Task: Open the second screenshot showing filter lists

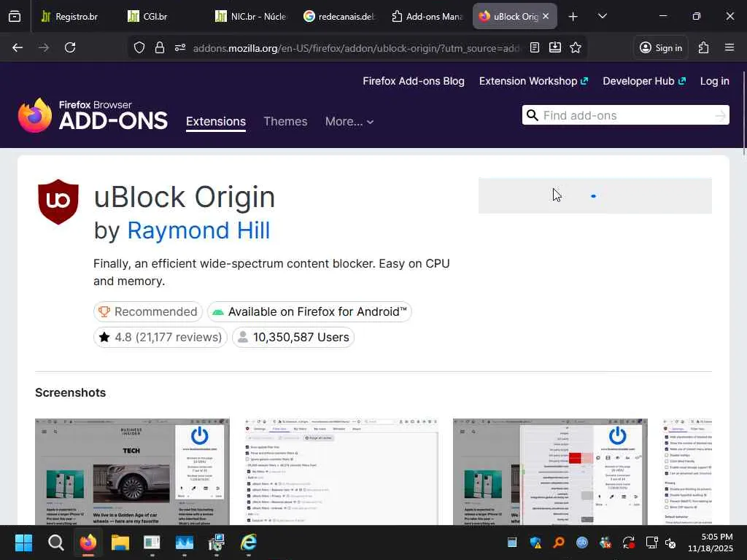Action: coord(341,472)
